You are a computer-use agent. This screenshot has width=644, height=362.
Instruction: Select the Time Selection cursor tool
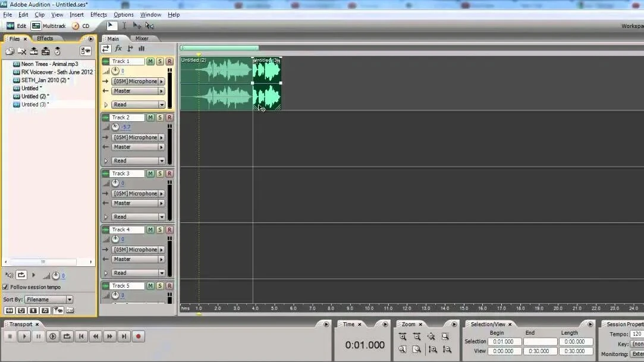click(x=124, y=26)
